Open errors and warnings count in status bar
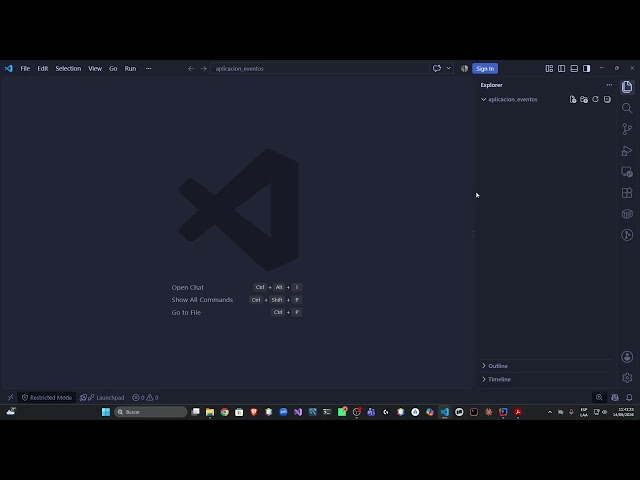 click(145, 398)
